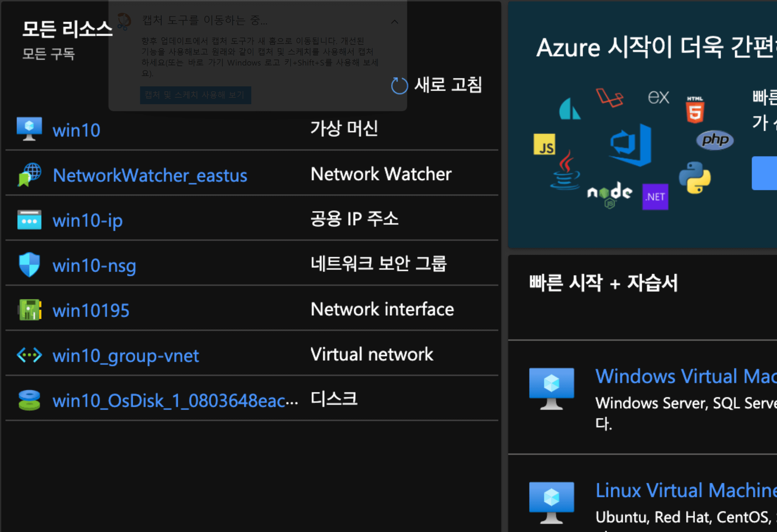
Task: Click the JS logo in Azure banner
Action: pyautogui.click(x=544, y=145)
